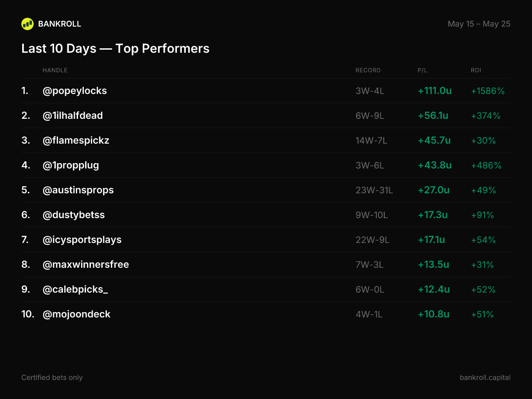Select the @popeylocks handle

pyautogui.click(x=75, y=91)
